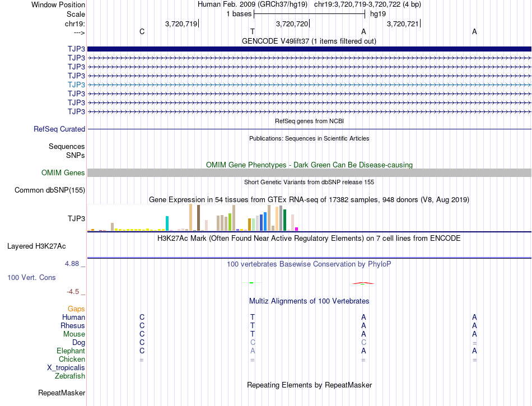Open 'Short Genetic Variants from dbSNP release 155' title

pos(309,182)
